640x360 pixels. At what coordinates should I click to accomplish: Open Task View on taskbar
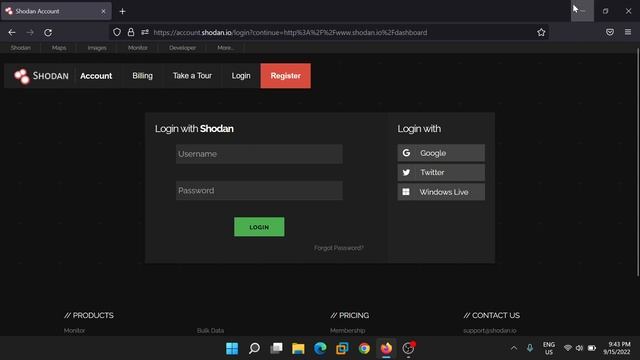click(x=276, y=348)
